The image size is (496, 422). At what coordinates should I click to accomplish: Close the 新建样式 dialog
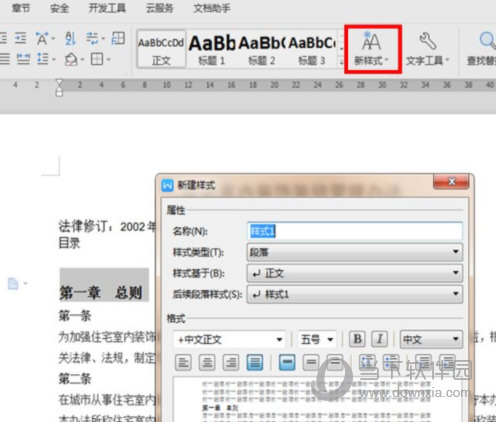(x=452, y=182)
